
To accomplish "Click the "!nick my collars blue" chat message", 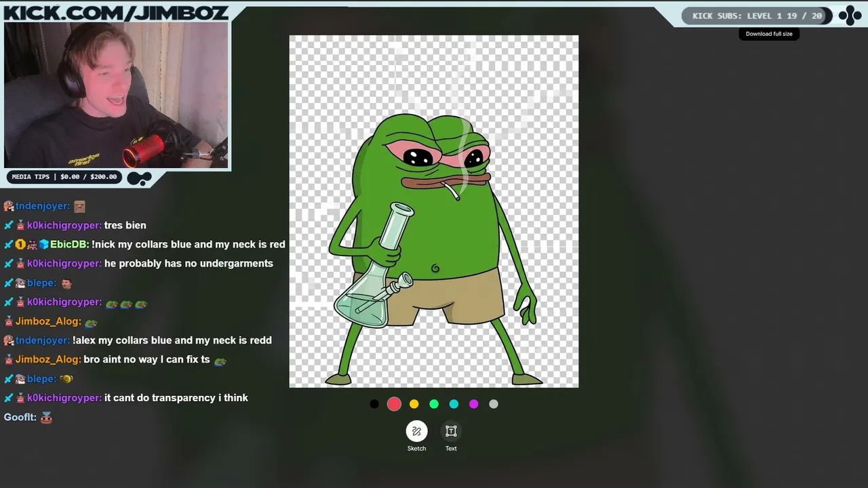I will pos(189,244).
